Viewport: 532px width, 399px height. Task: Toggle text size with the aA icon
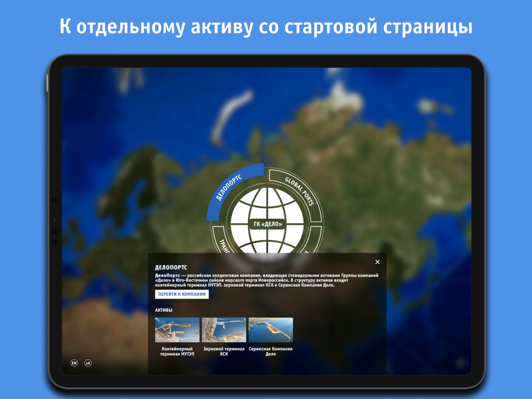click(88, 363)
